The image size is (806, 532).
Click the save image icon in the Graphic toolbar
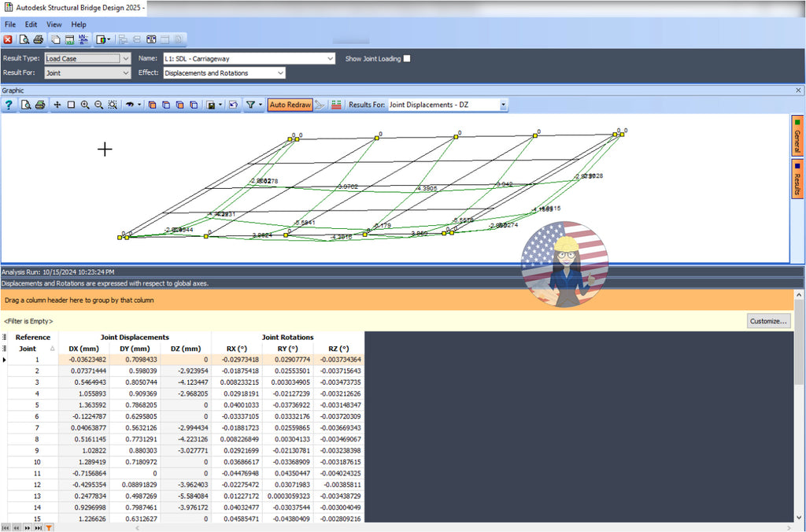pos(213,104)
